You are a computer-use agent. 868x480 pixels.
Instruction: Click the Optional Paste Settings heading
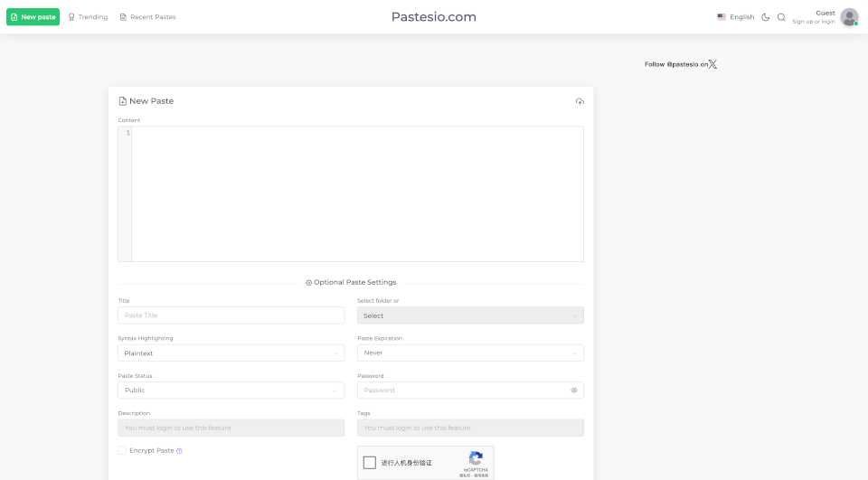351,282
